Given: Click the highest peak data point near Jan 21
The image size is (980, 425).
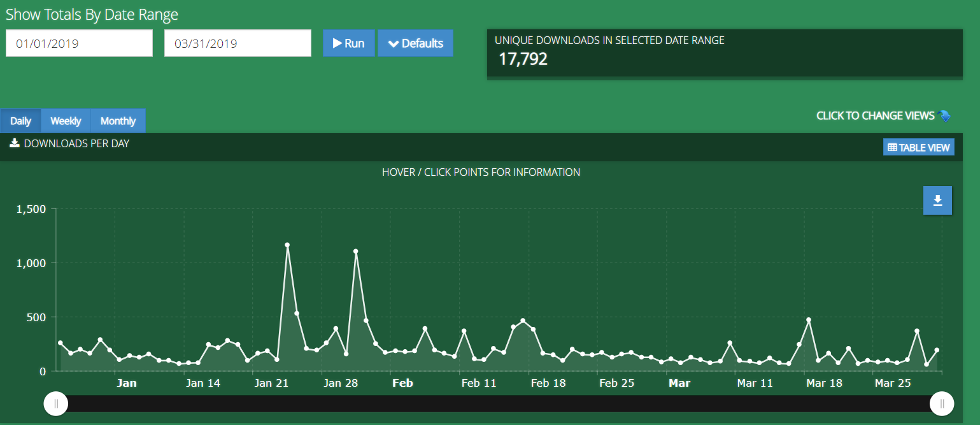Looking at the screenshot, I should coord(287,245).
